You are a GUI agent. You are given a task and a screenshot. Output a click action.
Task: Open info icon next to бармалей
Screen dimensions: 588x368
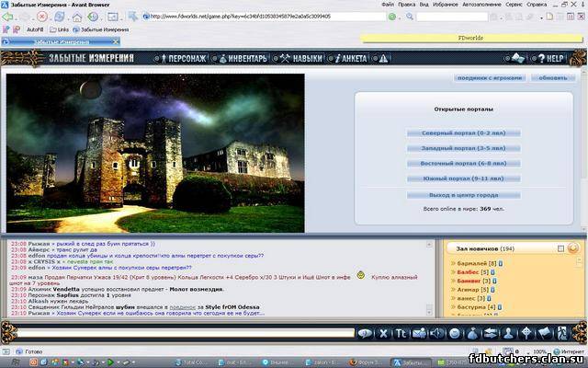pos(500,264)
